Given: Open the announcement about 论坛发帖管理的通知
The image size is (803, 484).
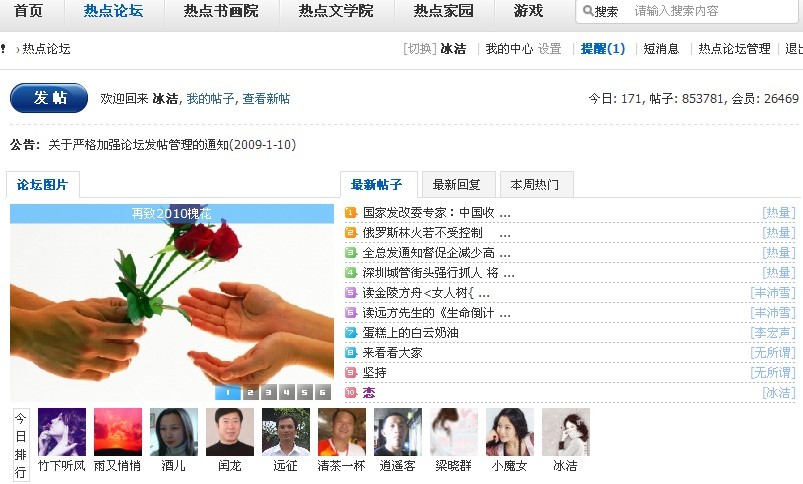Looking at the screenshot, I should (x=172, y=145).
